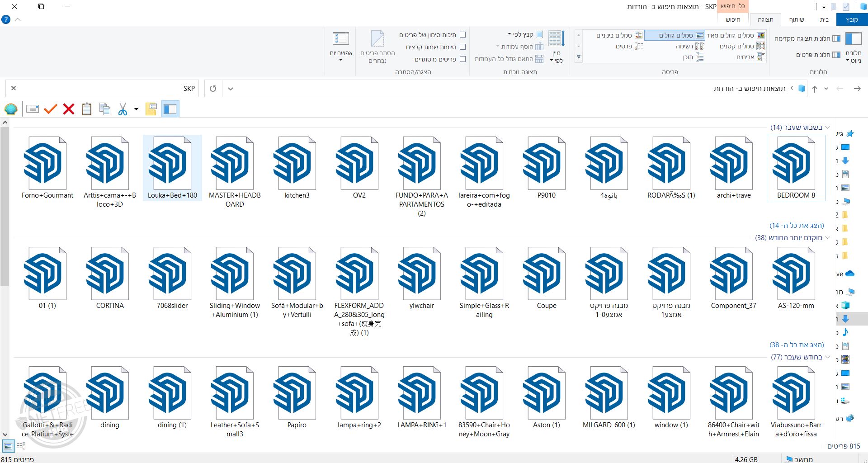This screenshot has height=463, width=868.
Task: Select the kitchen3 SketchUp file
Action: point(297,168)
